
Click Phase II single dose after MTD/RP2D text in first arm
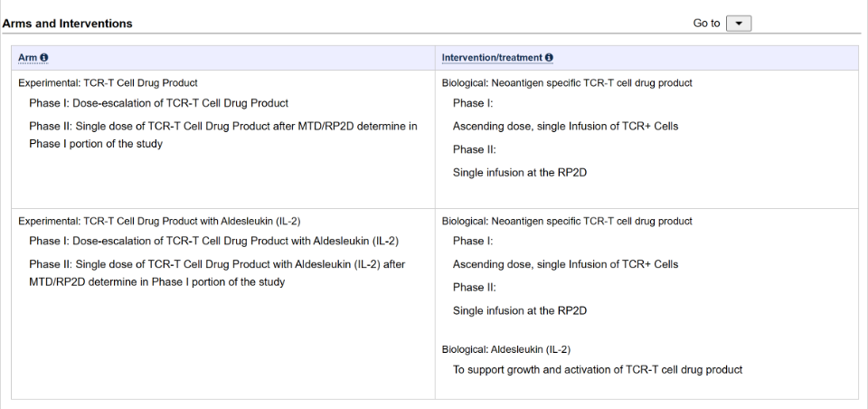pyautogui.click(x=222, y=127)
